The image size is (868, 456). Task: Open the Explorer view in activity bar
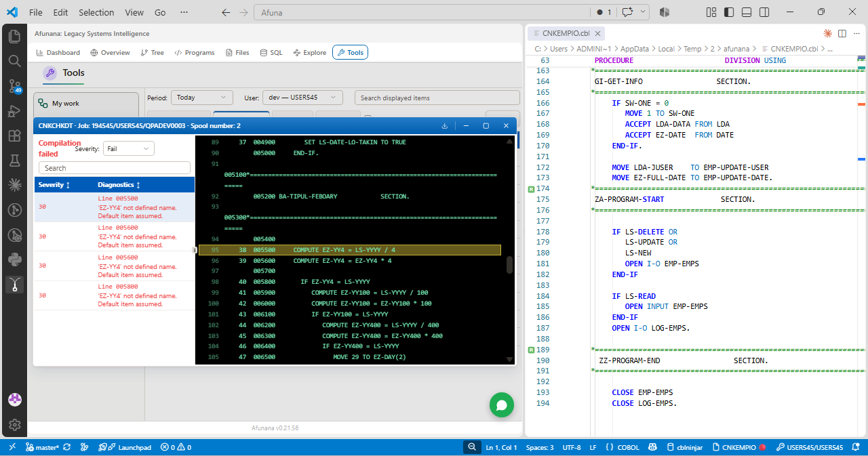(x=14, y=36)
